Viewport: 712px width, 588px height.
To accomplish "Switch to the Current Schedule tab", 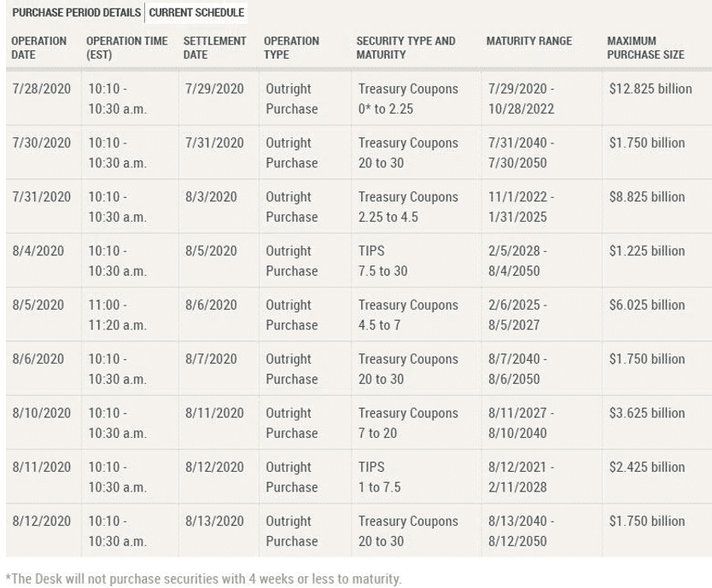I will pos(196,13).
